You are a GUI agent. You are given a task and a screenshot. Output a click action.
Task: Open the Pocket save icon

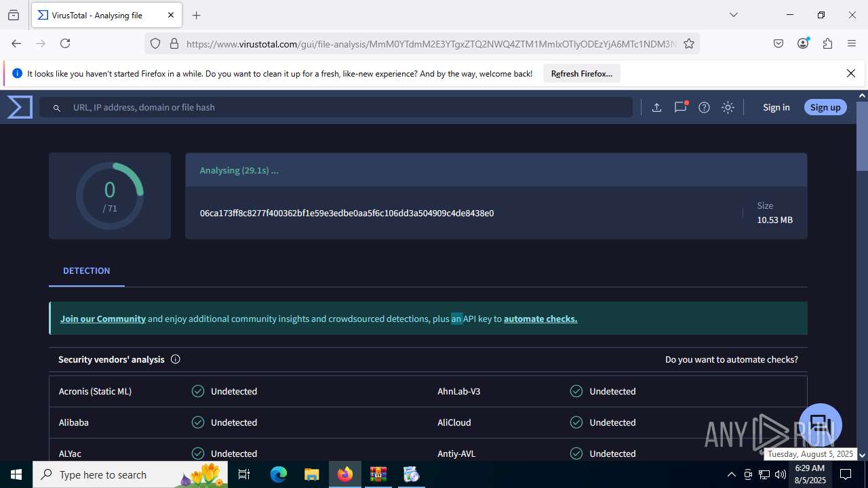coord(778,43)
